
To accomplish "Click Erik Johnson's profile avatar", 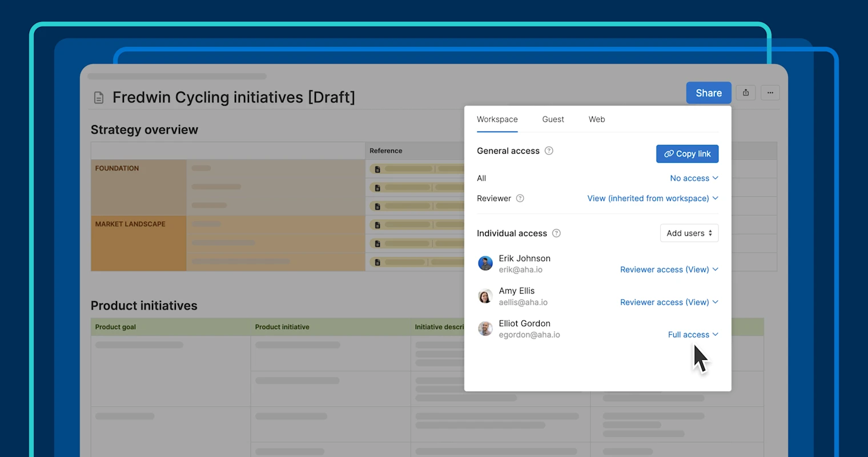I will point(485,263).
